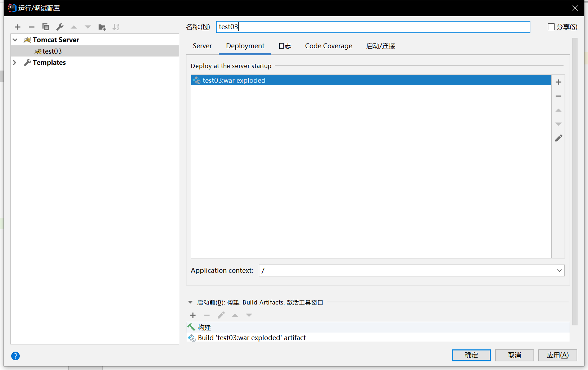Enable the 分享 checkbox

pyautogui.click(x=551, y=27)
